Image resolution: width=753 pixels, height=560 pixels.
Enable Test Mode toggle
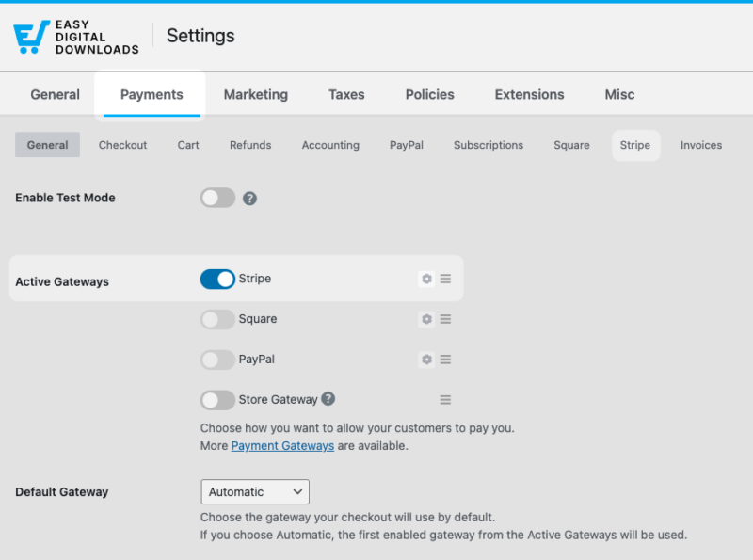[217, 198]
